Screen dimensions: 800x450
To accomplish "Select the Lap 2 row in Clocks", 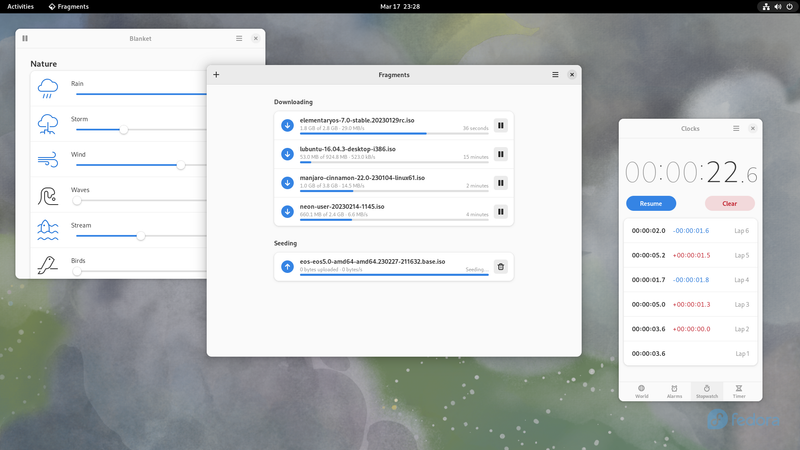I will pyautogui.click(x=690, y=329).
